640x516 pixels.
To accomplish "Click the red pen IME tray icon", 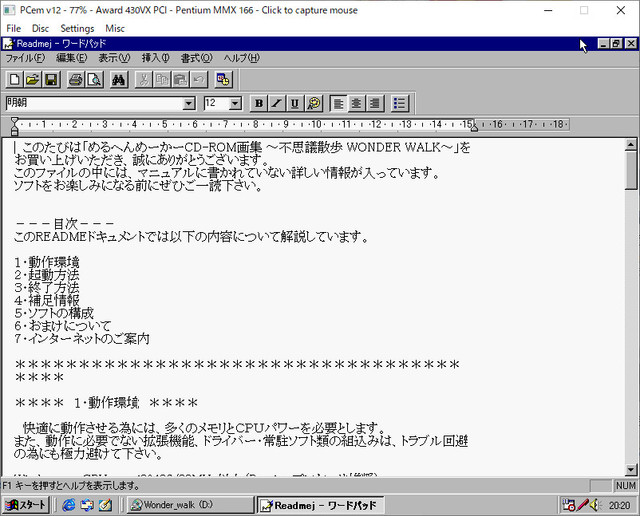I will coord(582,505).
